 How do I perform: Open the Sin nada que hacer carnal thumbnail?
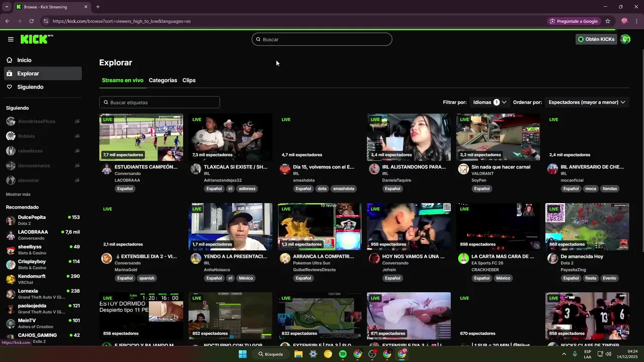[498, 137]
